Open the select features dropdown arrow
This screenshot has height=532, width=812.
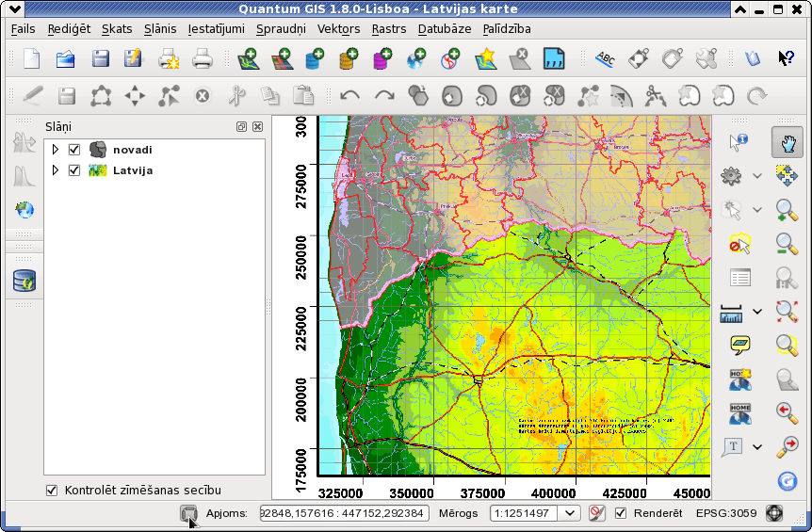tap(757, 210)
